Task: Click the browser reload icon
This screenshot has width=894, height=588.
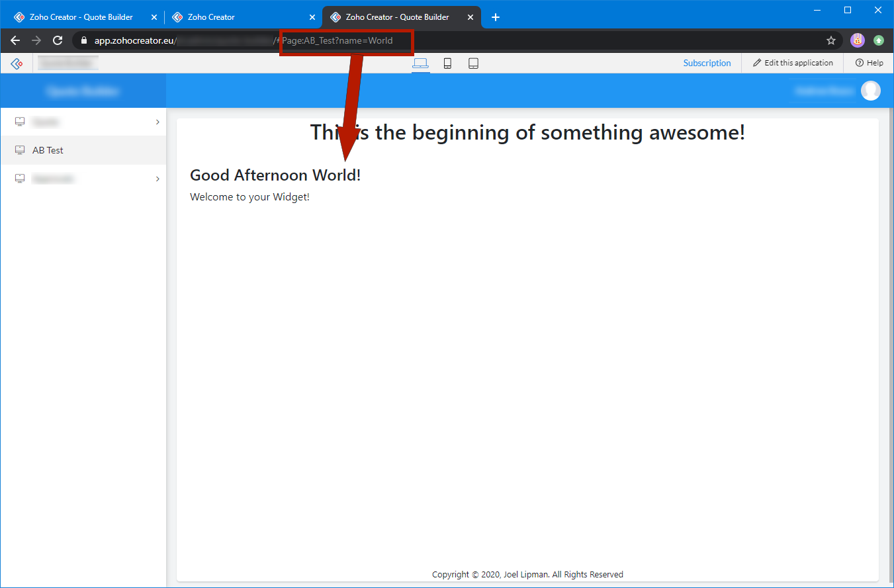Action: [x=58, y=40]
